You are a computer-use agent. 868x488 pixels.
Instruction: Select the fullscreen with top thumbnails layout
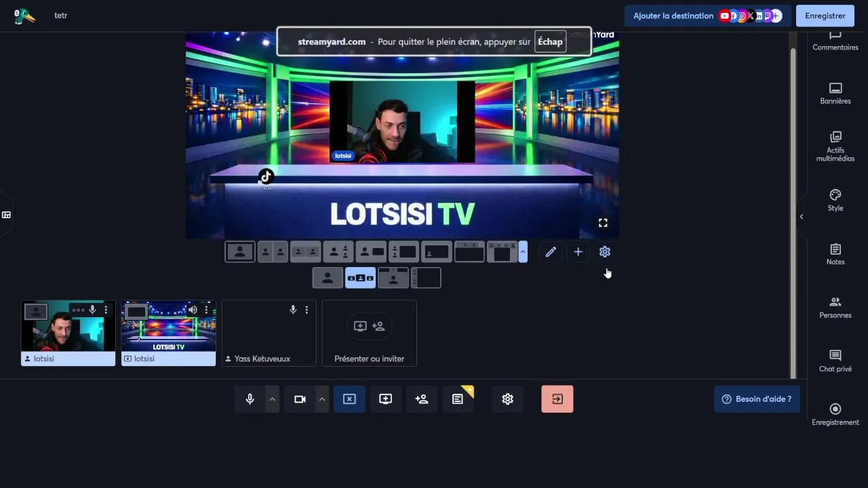point(469,251)
